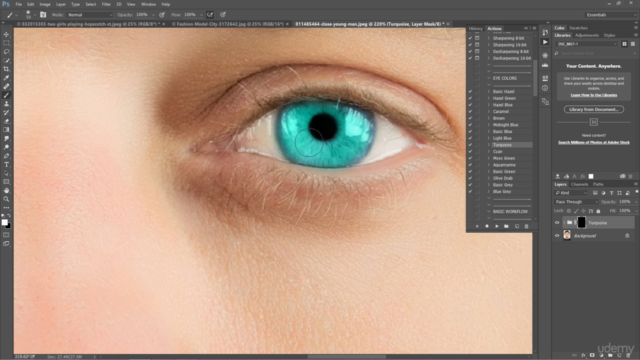This screenshot has width=640, height=360.
Task: Expand the Turquoise layer group
Action: 564,223
